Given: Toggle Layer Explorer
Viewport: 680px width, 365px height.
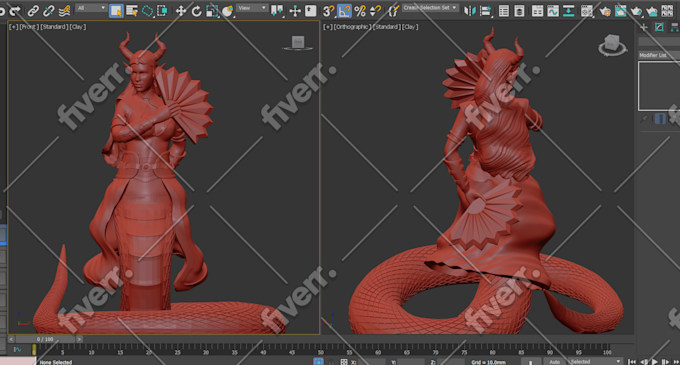Looking at the screenshot, I should (519, 11).
